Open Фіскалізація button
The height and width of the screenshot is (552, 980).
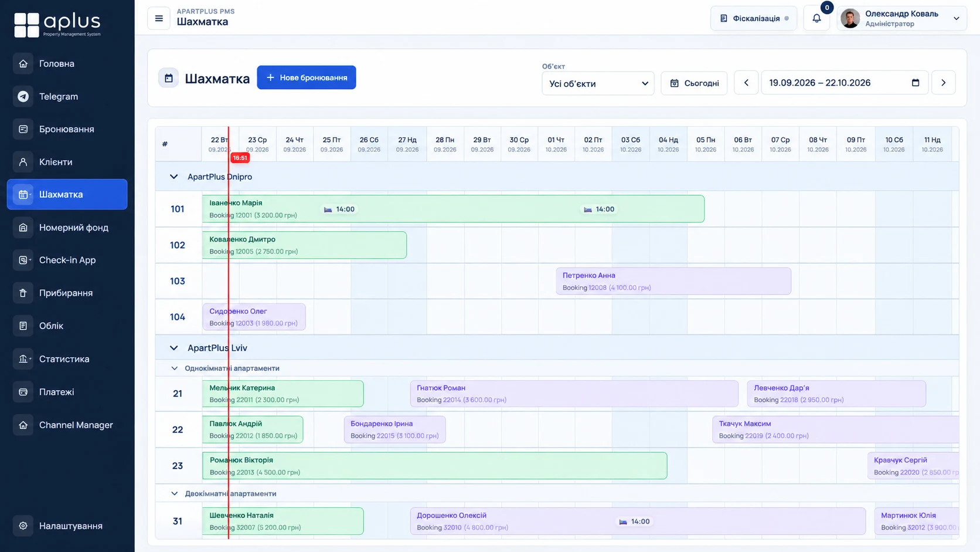(x=754, y=18)
